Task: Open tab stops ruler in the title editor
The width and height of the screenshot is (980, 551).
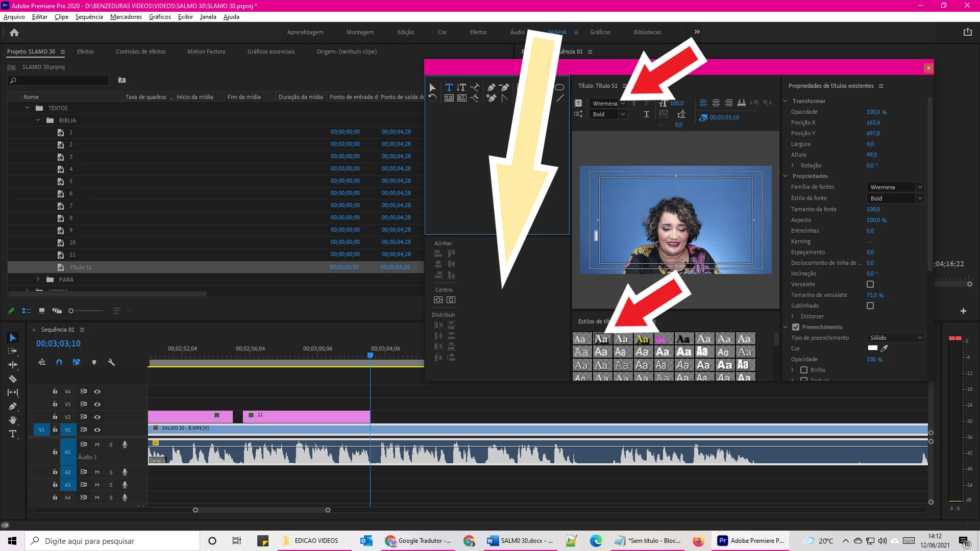Action: coord(742,103)
